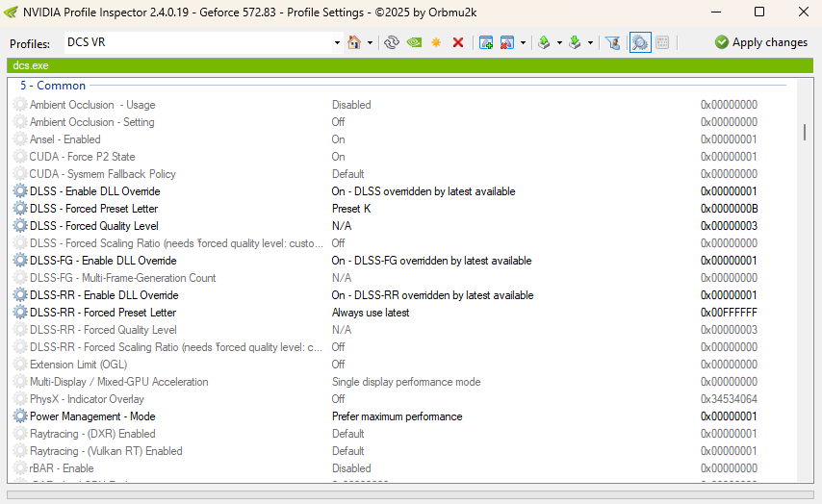Toggle the show customized settings filter icon
Image resolution: width=822 pixels, height=504 pixels.
[612, 42]
